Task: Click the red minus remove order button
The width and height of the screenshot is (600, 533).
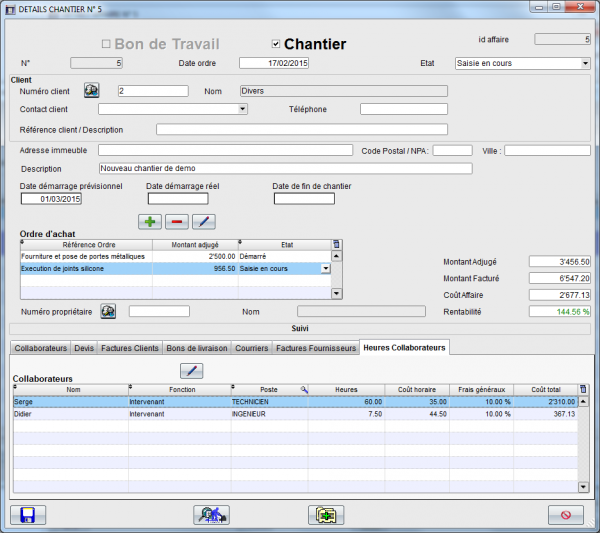Action: tap(177, 221)
